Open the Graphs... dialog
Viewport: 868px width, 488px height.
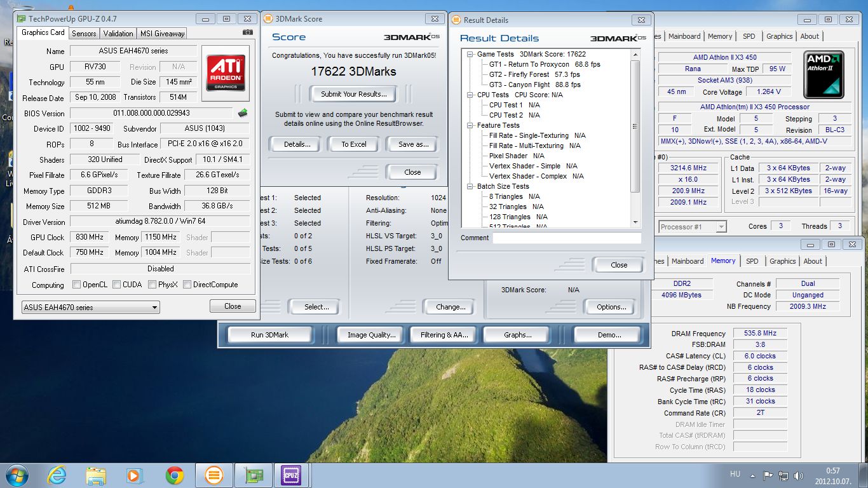(517, 335)
